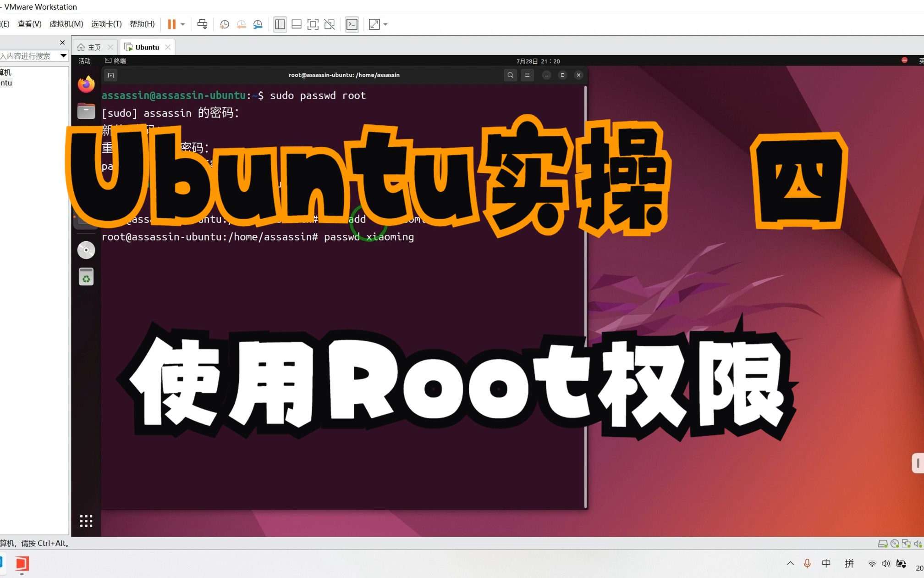Open Files manager in the dock
This screenshot has height=578, width=924.
[x=86, y=111]
